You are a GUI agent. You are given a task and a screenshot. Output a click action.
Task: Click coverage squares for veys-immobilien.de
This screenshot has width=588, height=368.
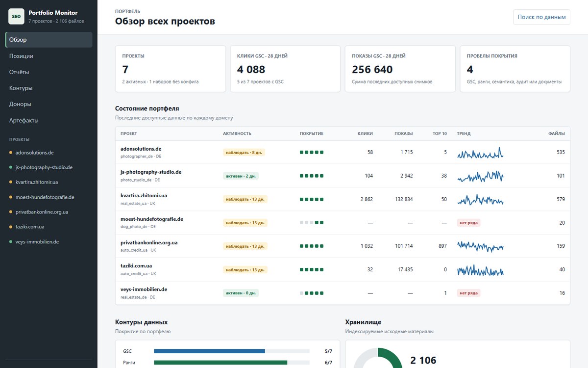[x=312, y=293]
